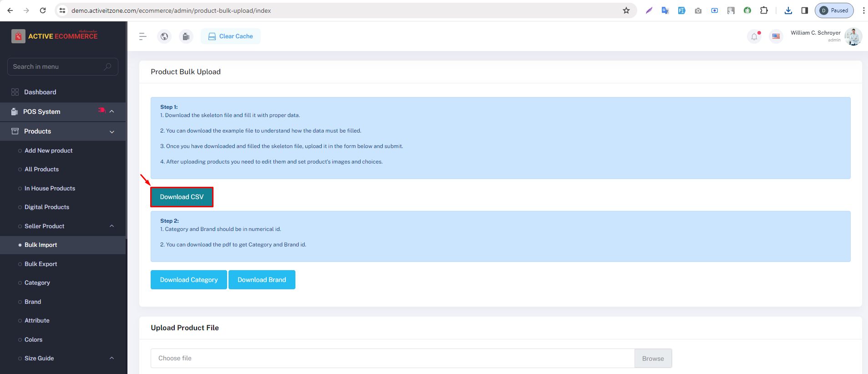Viewport: 868px width, 374px height.
Task: Click the Download Category button
Action: (189, 280)
